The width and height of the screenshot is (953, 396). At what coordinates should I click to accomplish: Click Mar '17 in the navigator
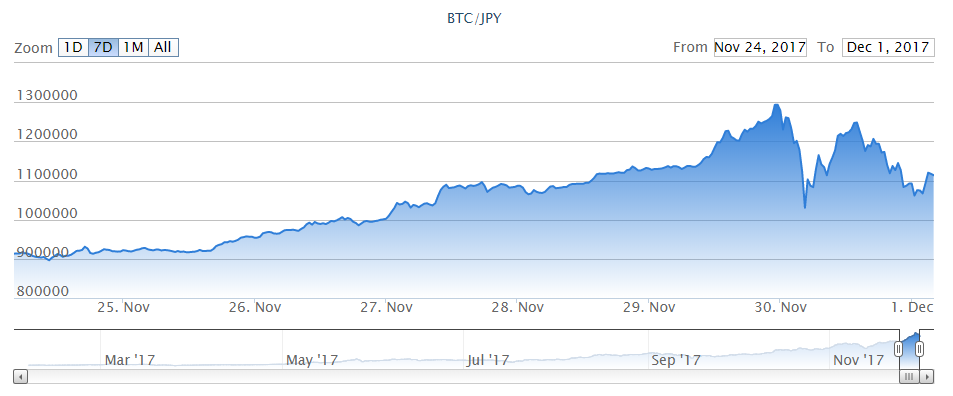(x=129, y=360)
